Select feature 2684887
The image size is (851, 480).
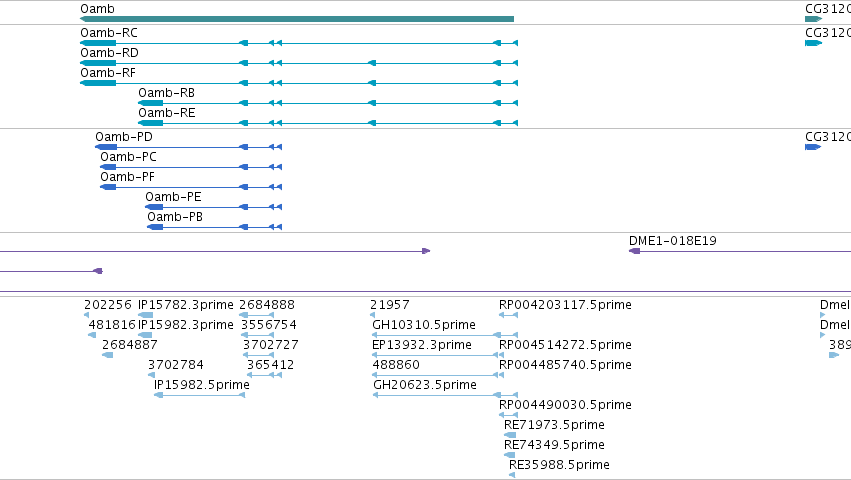point(130,345)
